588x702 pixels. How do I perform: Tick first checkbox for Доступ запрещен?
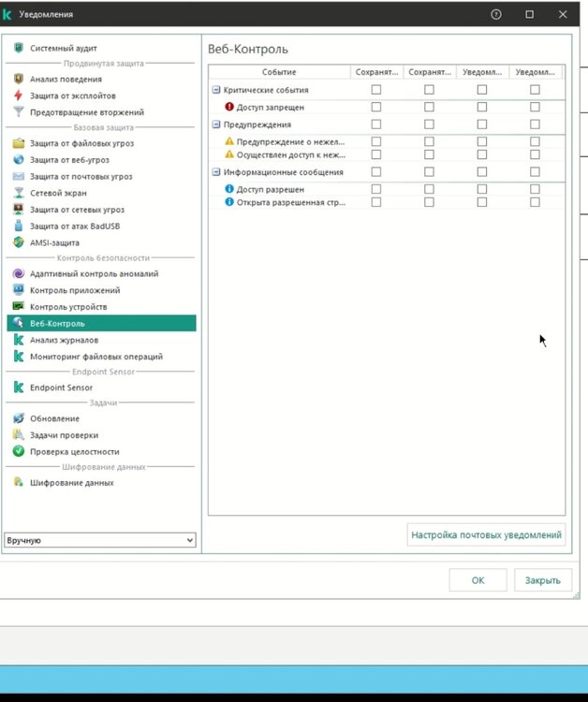coord(376,107)
